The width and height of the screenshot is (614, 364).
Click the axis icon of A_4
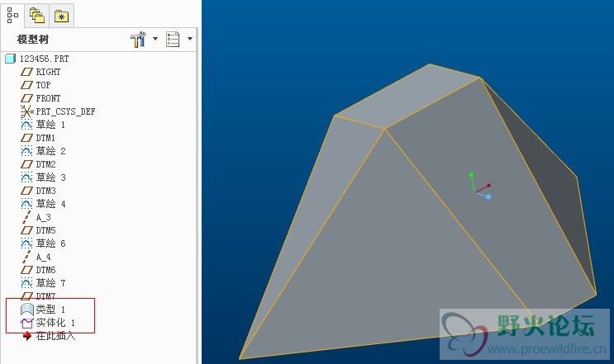[26, 257]
